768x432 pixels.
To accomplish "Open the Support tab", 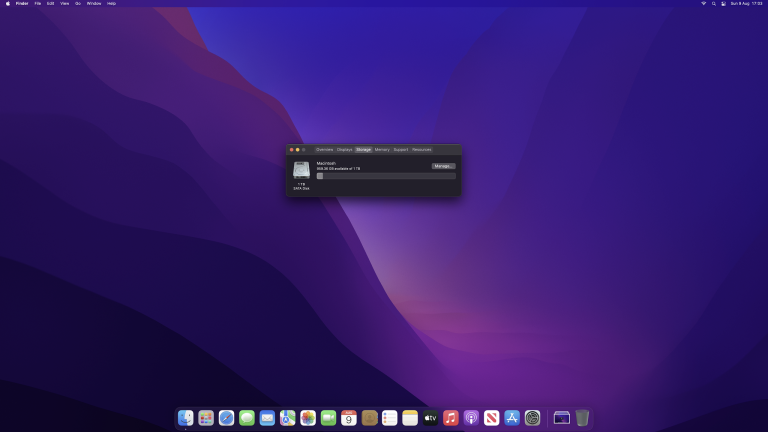I will pyautogui.click(x=401, y=149).
